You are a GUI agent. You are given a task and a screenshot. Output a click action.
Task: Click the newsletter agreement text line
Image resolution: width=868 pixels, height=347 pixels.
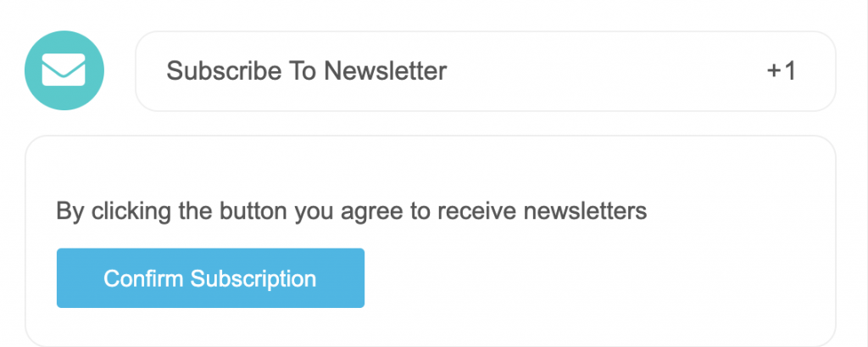(x=352, y=211)
